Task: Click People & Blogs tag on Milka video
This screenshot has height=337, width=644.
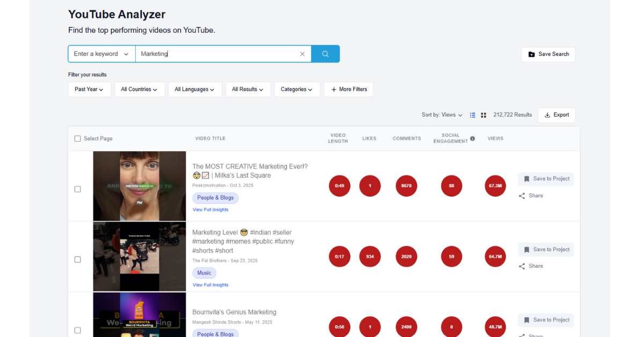Action: pos(215,197)
